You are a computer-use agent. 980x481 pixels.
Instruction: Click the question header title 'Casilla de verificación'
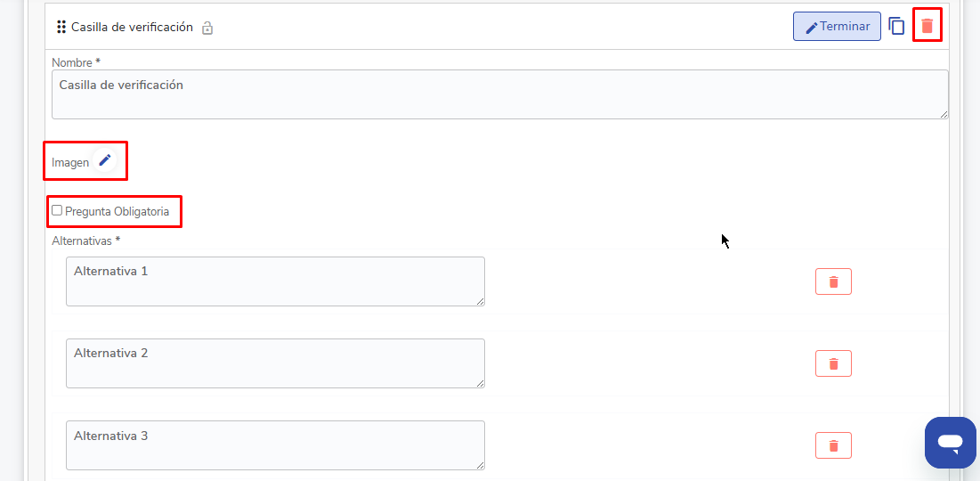click(x=132, y=27)
